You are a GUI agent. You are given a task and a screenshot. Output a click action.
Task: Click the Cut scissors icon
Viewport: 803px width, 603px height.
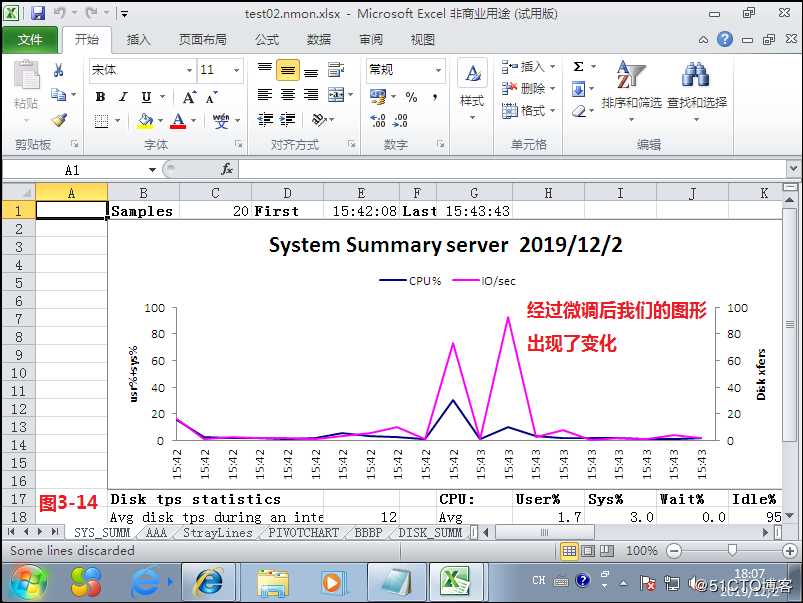58,70
